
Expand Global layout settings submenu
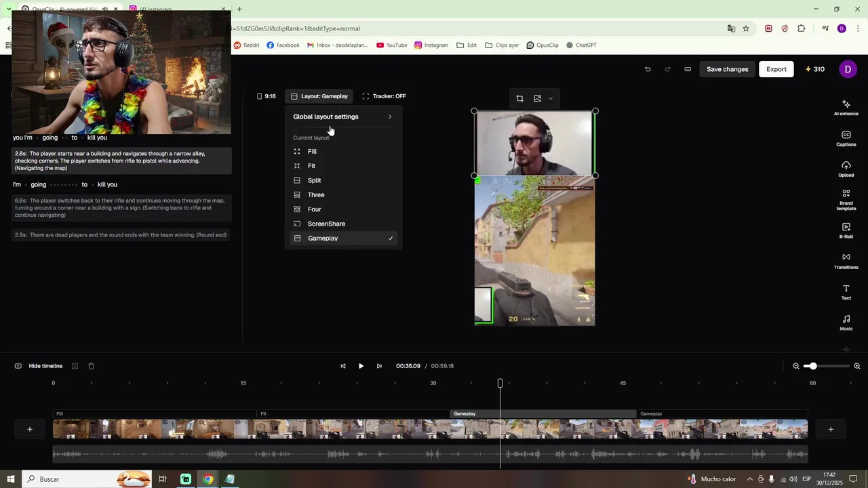pos(343,117)
